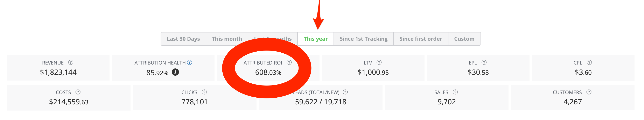Open the help icon next to LTV

[x=379, y=62]
